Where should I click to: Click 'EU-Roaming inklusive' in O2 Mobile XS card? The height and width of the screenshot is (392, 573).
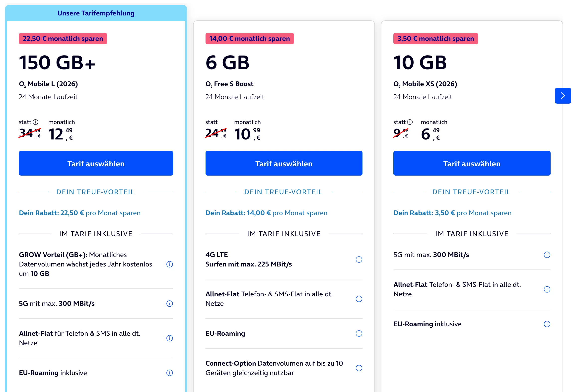tap(428, 324)
